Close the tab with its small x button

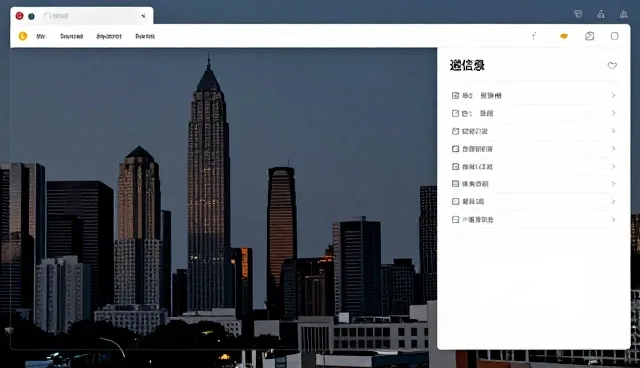point(143,16)
